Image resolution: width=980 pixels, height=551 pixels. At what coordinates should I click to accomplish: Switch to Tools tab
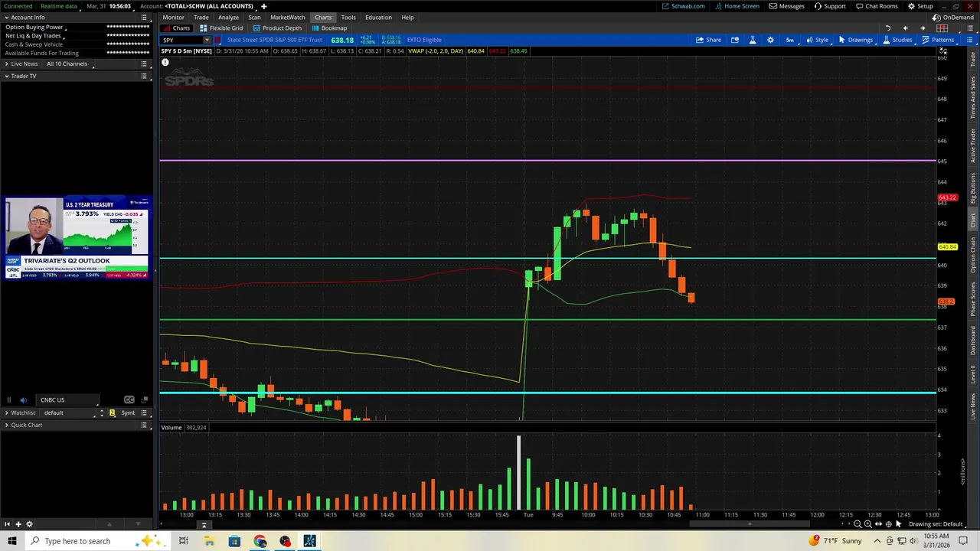[x=348, y=17]
